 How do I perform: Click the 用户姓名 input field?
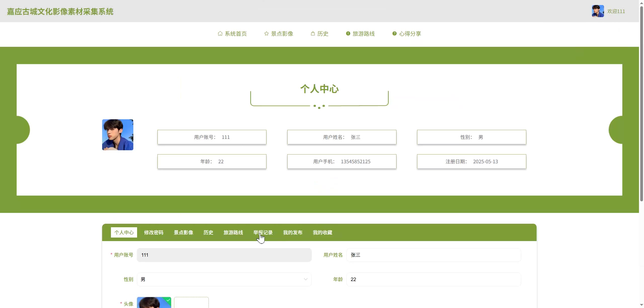[433, 255]
